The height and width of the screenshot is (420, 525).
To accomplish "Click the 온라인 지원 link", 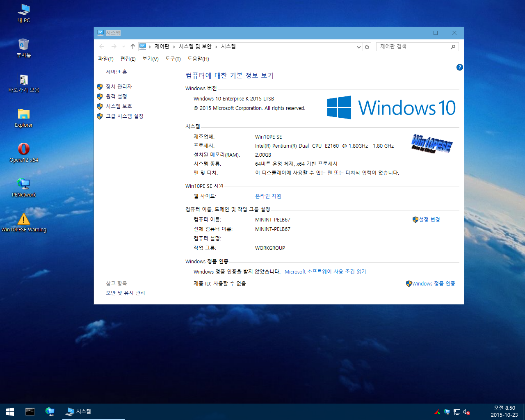I will pos(268,196).
